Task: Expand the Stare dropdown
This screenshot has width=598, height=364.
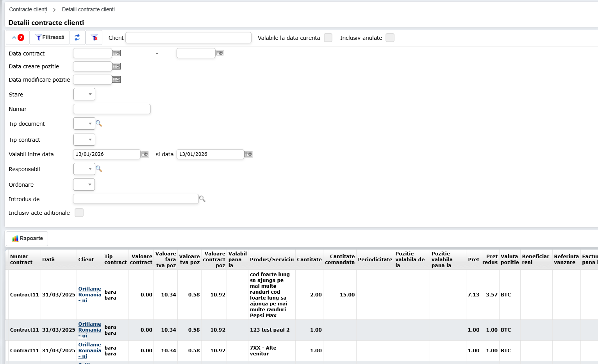Action: click(x=84, y=94)
